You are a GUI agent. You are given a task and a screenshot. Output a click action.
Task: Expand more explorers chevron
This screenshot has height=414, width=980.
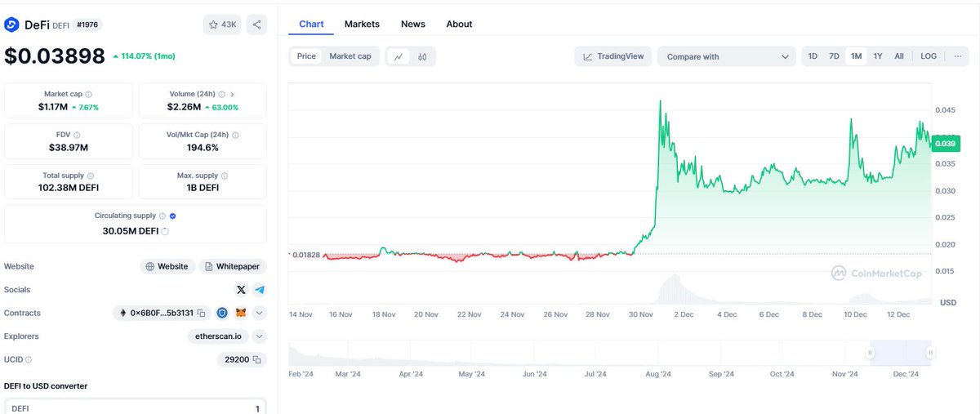click(x=260, y=336)
